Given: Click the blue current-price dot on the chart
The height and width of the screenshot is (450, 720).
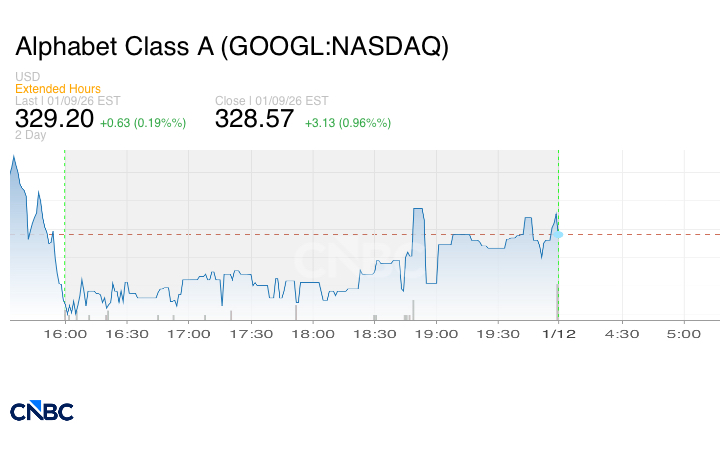Looking at the screenshot, I should pos(559,234).
